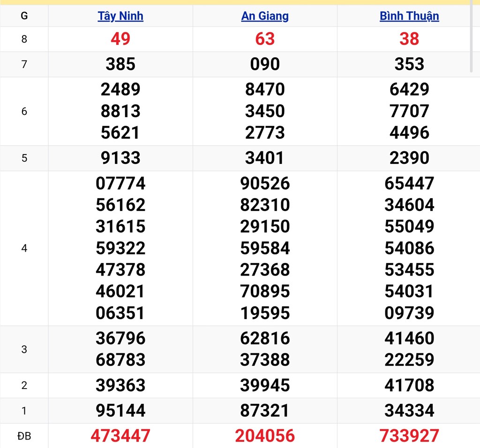
Task: Click the prize-3 number 62816
Action: click(265, 338)
